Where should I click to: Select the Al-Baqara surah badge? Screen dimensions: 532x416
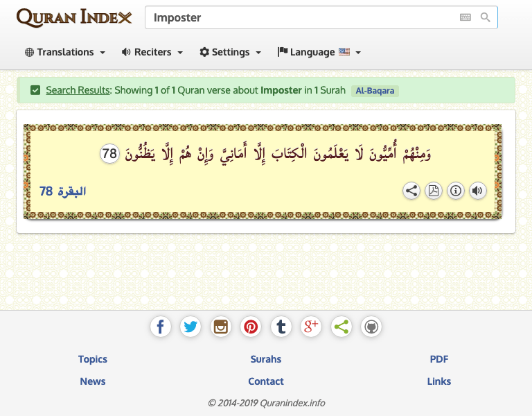pyautogui.click(x=375, y=91)
